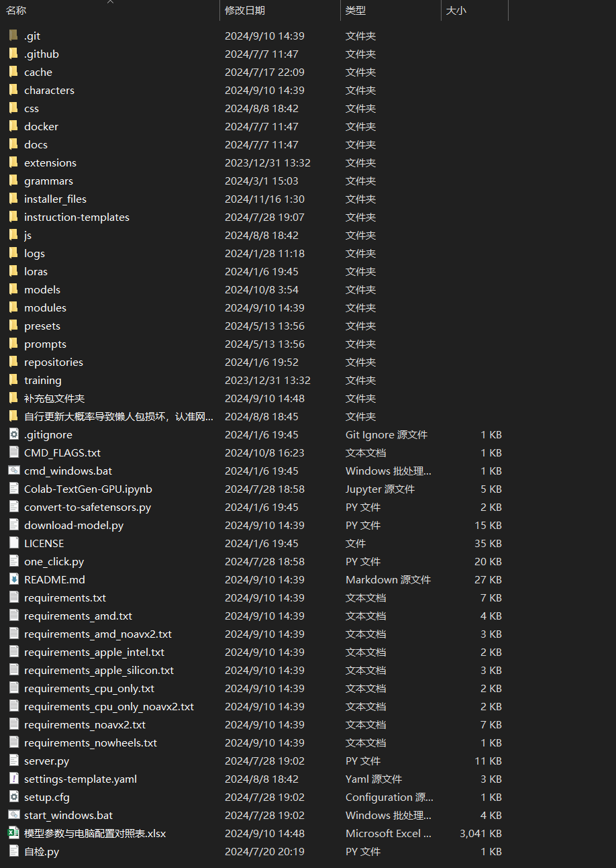Select the css folder name
616x868 pixels.
32,108
